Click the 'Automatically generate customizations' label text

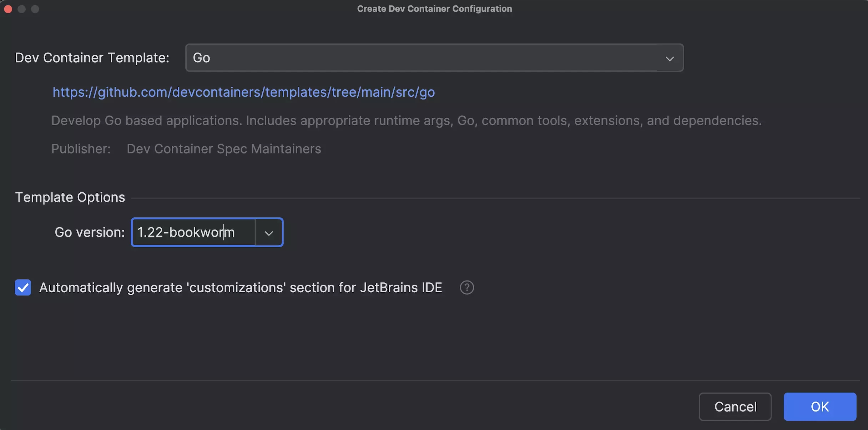click(241, 288)
